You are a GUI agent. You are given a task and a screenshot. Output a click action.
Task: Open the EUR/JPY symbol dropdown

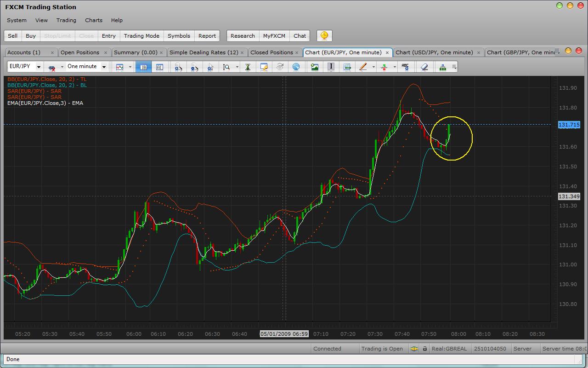39,67
